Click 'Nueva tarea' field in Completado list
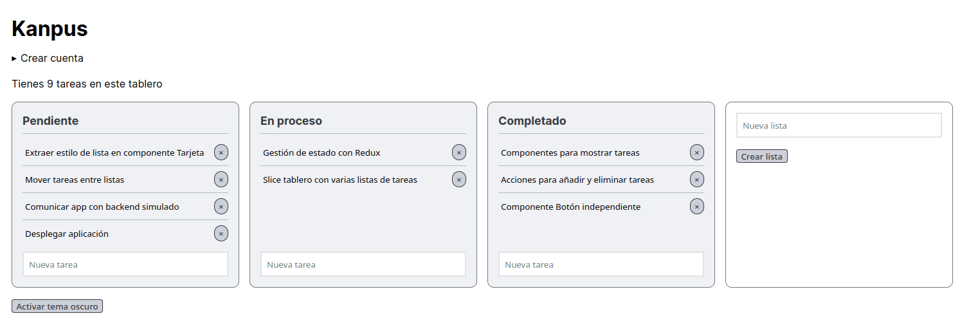Image resolution: width=980 pixels, height=334 pixels. point(601,264)
